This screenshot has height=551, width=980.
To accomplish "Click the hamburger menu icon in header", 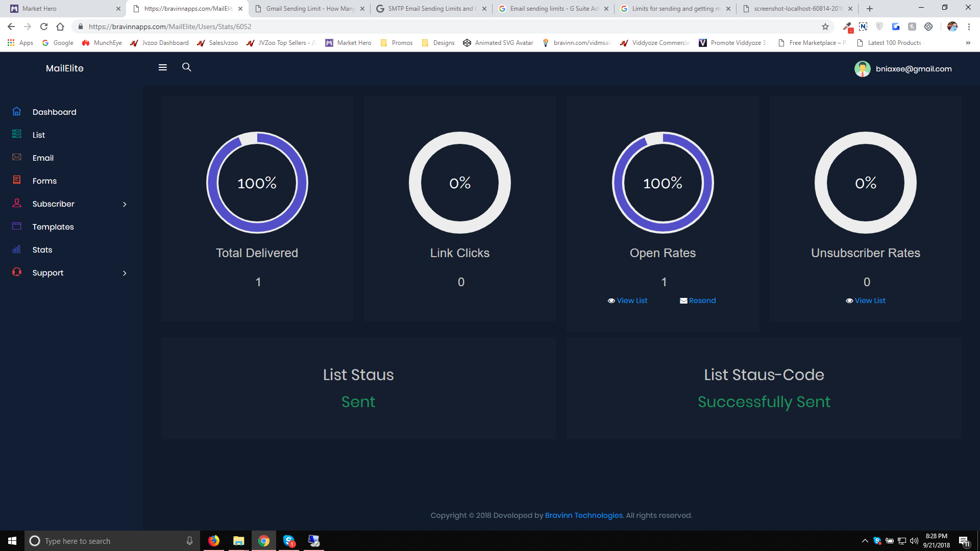I will (x=163, y=67).
